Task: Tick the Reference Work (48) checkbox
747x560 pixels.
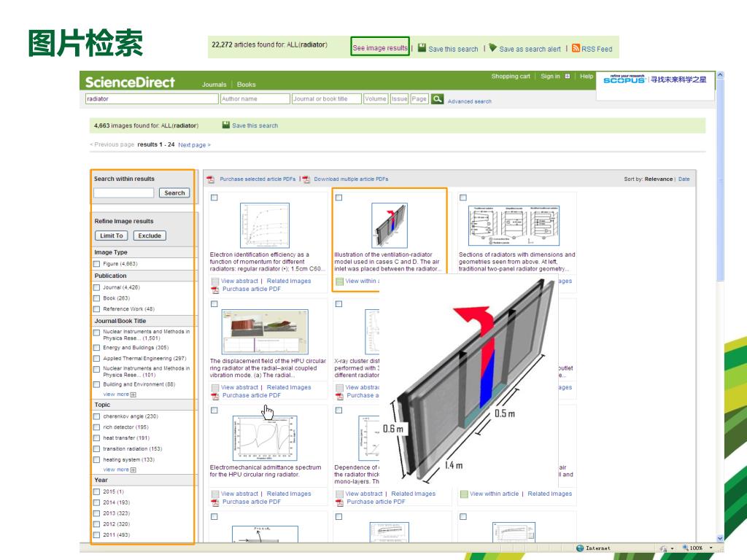Action: pyautogui.click(x=97, y=309)
